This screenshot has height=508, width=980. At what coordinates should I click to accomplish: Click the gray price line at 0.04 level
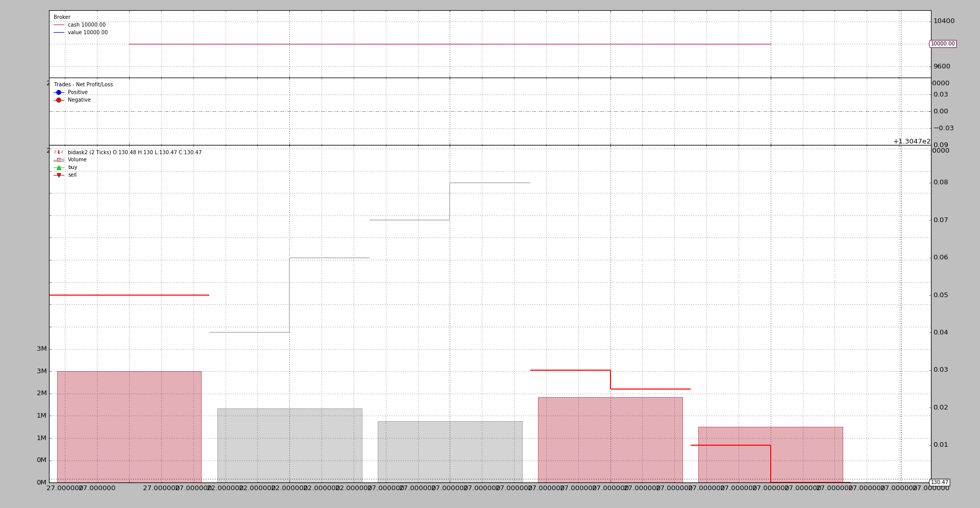point(249,332)
